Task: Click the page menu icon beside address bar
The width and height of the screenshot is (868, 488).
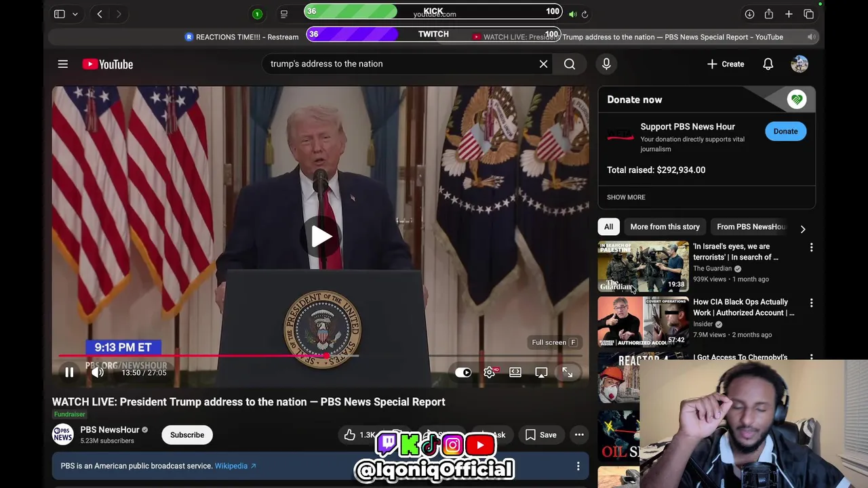Action: 284,14
